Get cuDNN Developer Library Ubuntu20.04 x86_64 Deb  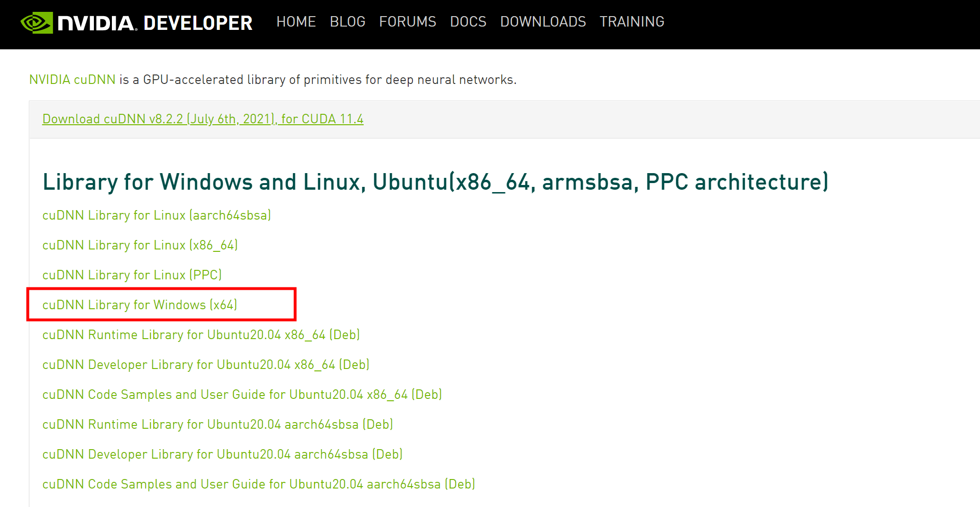(206, 365)
